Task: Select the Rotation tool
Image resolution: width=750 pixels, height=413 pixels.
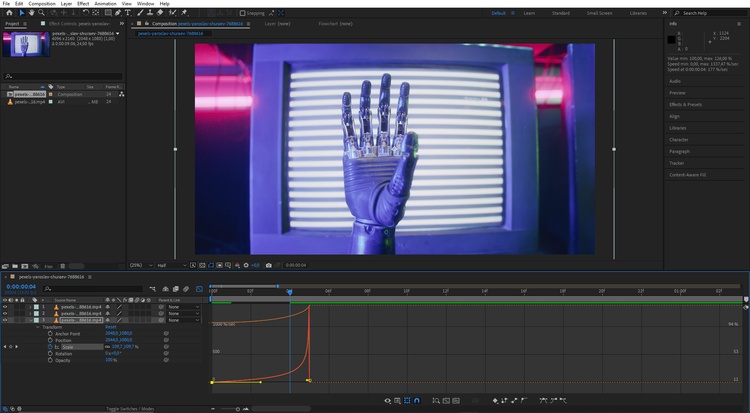Action: pos(85,13)
